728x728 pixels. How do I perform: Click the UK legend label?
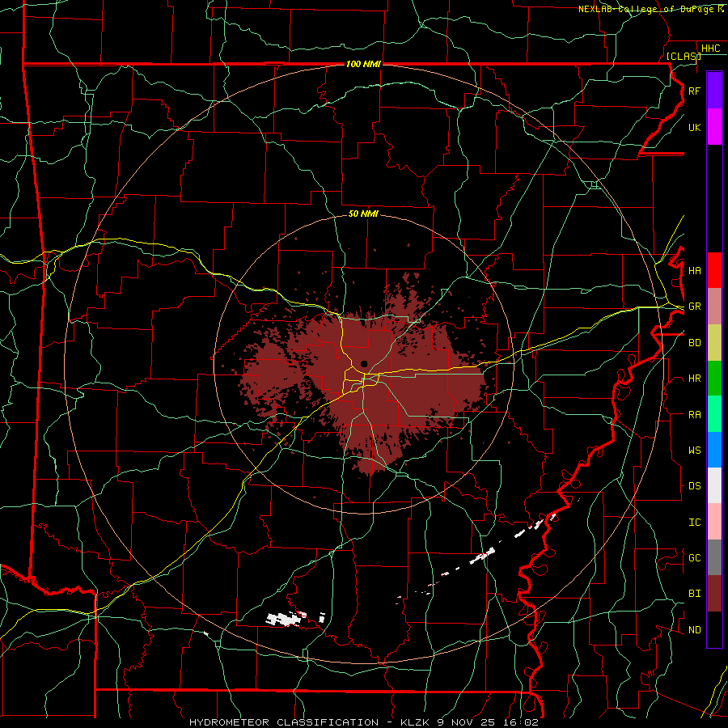[x=694, y=127]
